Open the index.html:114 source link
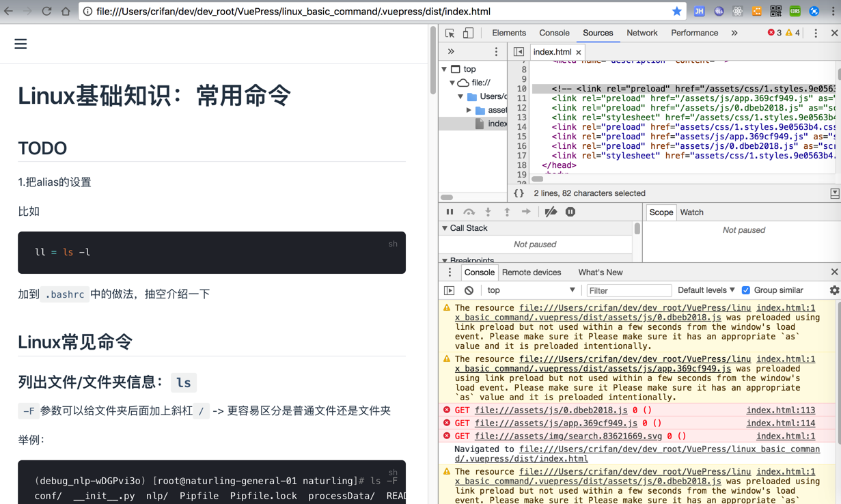The height and width of the screenshot is (504, 841). click(x=780, y=423)
